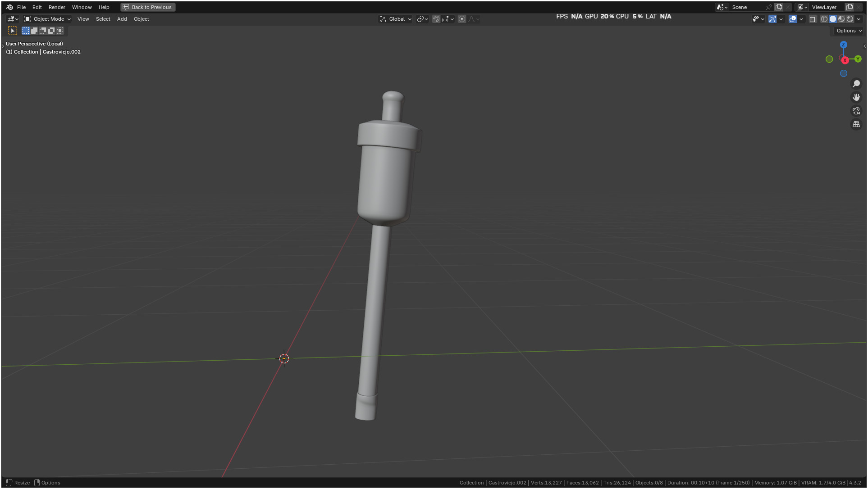
Task: Open the viewport Add menu
Action: [x=122, y=19]
